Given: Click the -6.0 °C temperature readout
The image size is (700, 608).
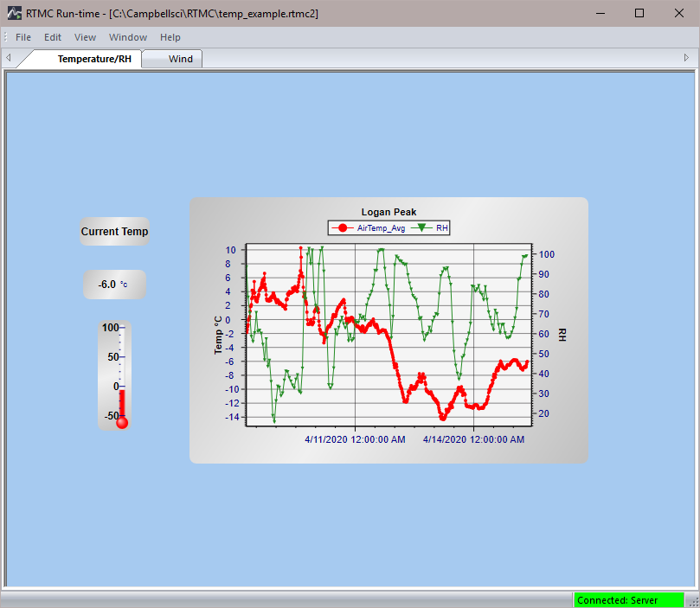Looking at the screenshot, I should point(114,285).
